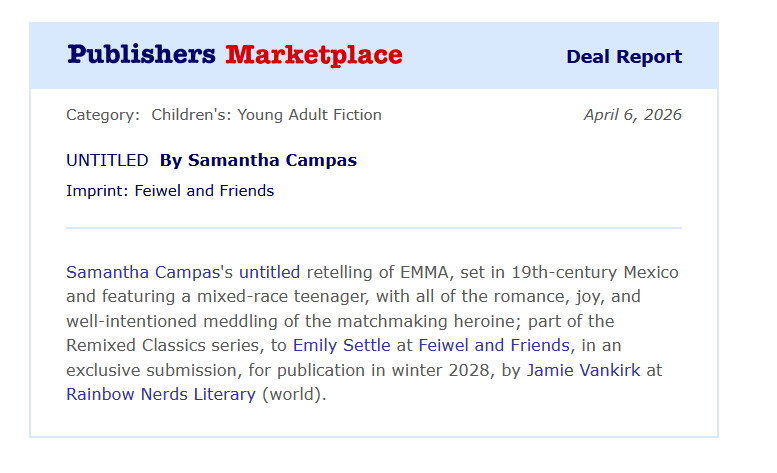The width and height of the screenshot is (777, 473).
Task: Click Feiwel and Friends link in paragraph
Action: click(x=494, y=345)
